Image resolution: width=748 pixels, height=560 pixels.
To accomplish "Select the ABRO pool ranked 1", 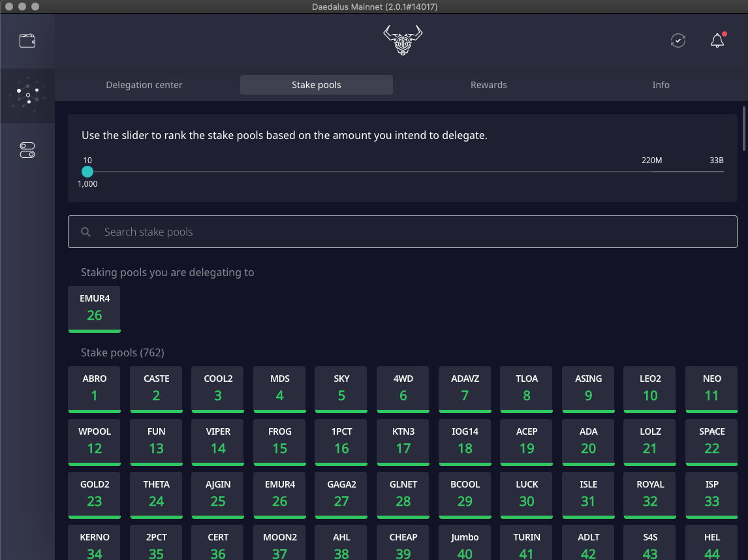I will pyautogui.click(x=95, y=389).
